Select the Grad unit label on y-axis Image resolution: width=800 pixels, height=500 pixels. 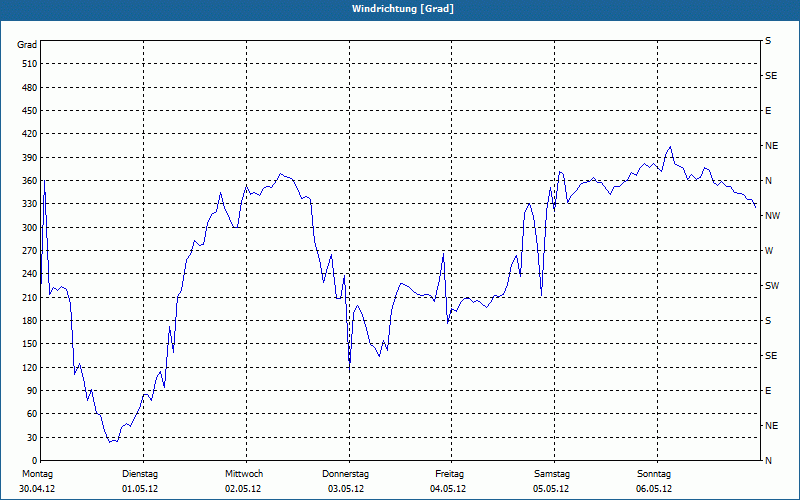[x=27, y=45]
